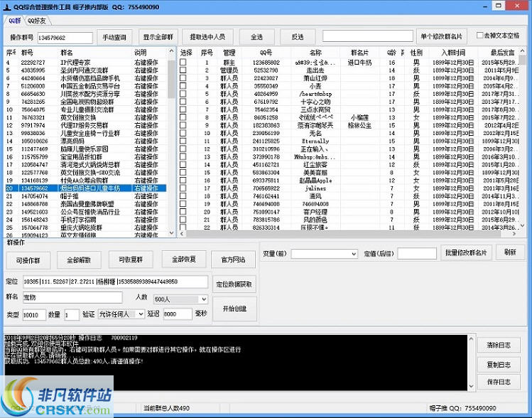The height and width of the screenshot is (418, 532).
Task: Check the box for member row 17 julinez
Action: 183,188
